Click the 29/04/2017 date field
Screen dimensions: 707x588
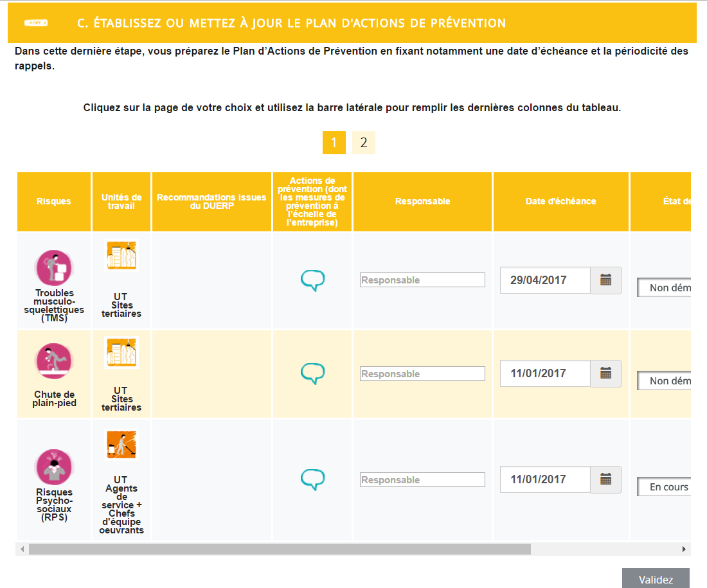[545, 280]
